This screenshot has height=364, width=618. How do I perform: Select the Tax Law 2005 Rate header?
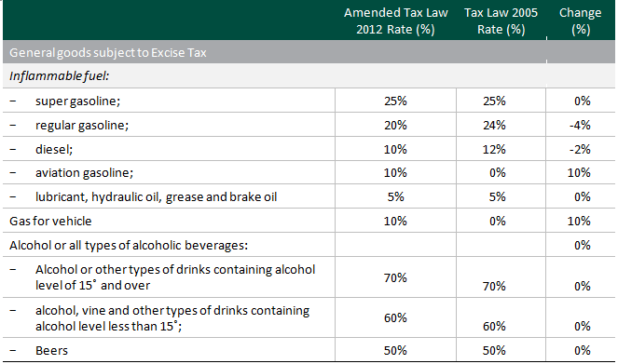(501, 20)
